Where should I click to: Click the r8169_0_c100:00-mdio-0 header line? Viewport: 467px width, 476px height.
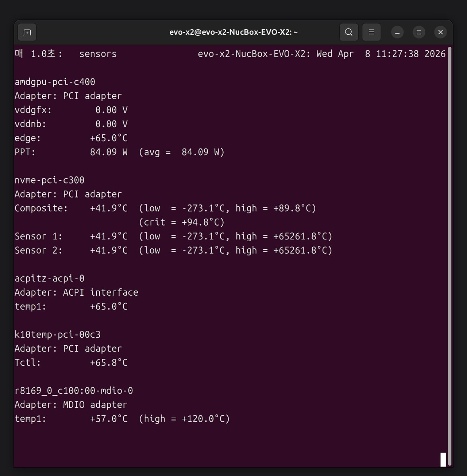74,391
